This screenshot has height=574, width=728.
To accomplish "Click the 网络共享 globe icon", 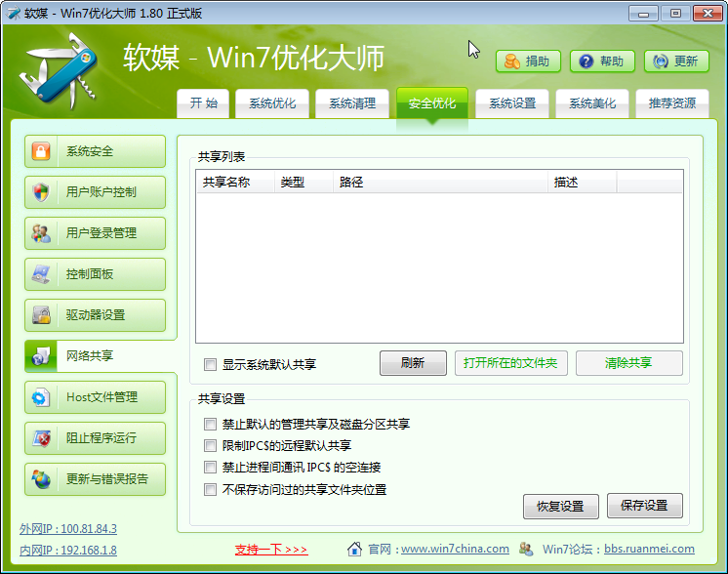I will tap(41, 356).
